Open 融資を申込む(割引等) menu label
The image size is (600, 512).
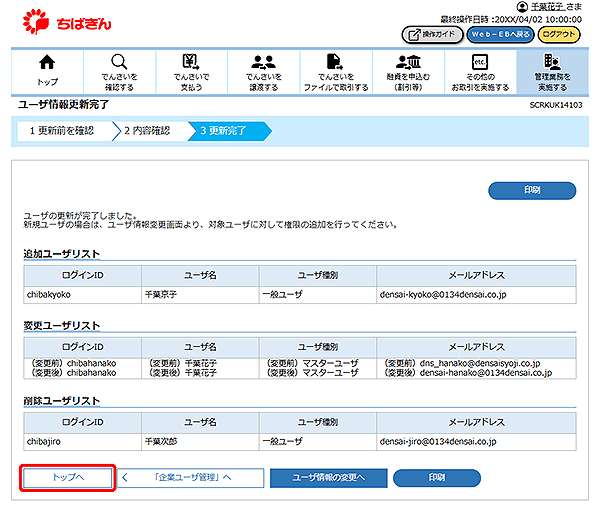[x=408, y=82]
